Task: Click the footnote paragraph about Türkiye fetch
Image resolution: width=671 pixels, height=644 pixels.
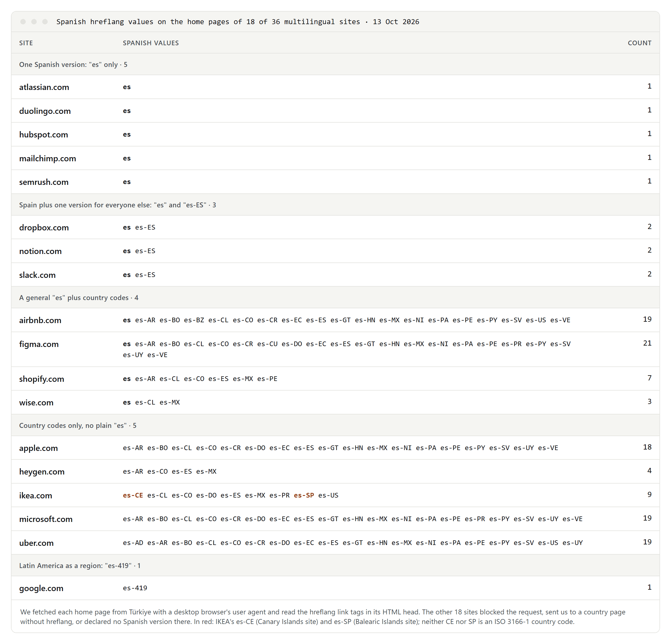Action: [323, 617]
